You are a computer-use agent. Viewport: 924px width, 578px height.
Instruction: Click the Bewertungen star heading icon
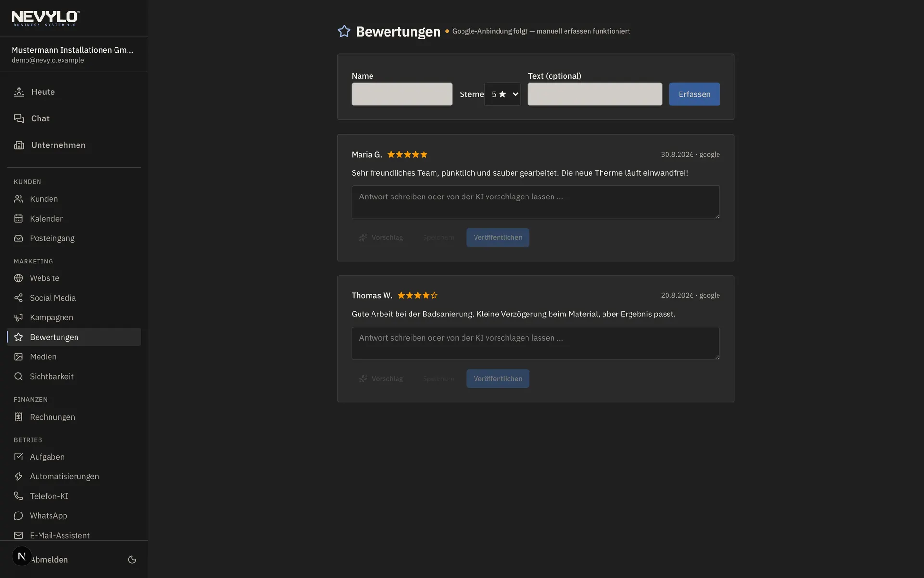344,31
